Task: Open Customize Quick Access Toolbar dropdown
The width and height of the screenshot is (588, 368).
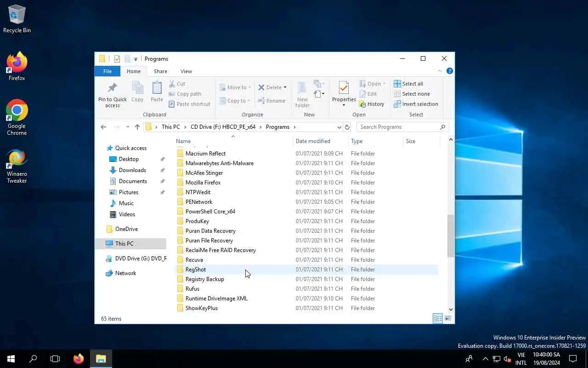Action: point(136,59)
